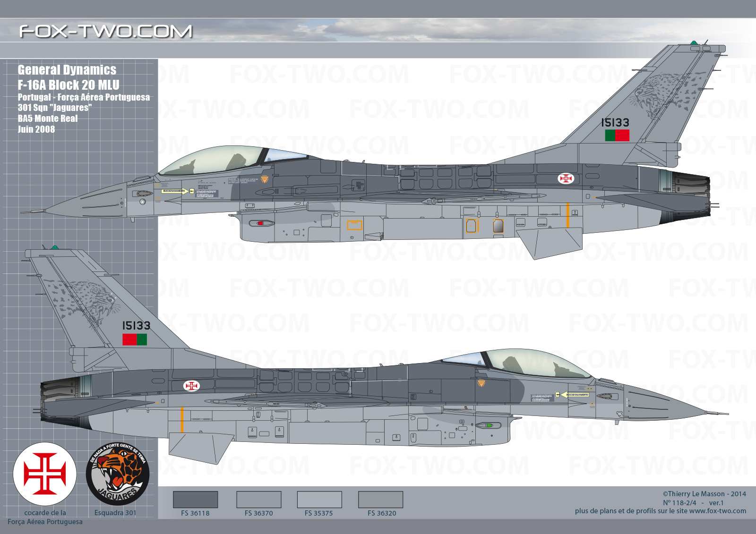Click the 'F-16A Block 20 MLU' heading

pyautogui.click(x=69, y=85)
